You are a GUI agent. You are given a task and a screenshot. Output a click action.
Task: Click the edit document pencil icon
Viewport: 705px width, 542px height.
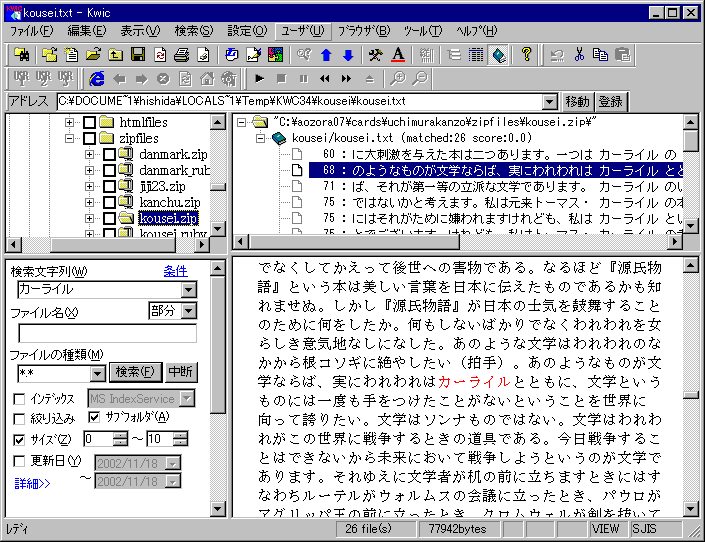point(254,55)
